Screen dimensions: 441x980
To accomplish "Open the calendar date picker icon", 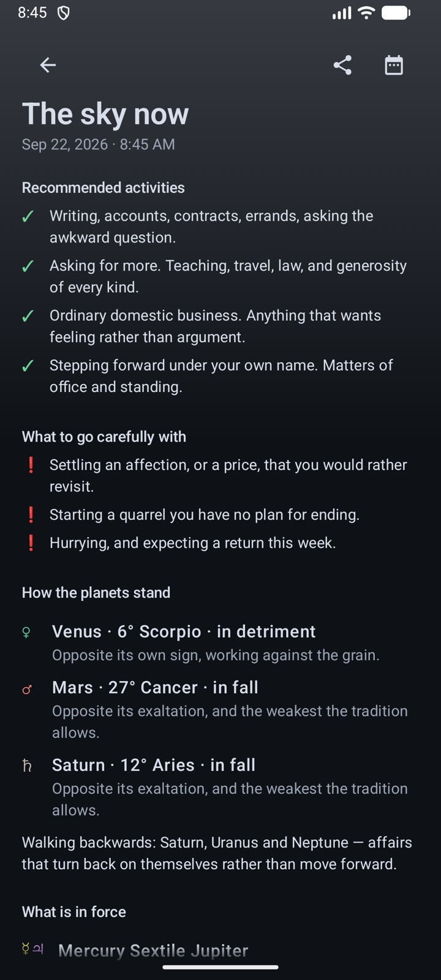I will pos(394,65).
